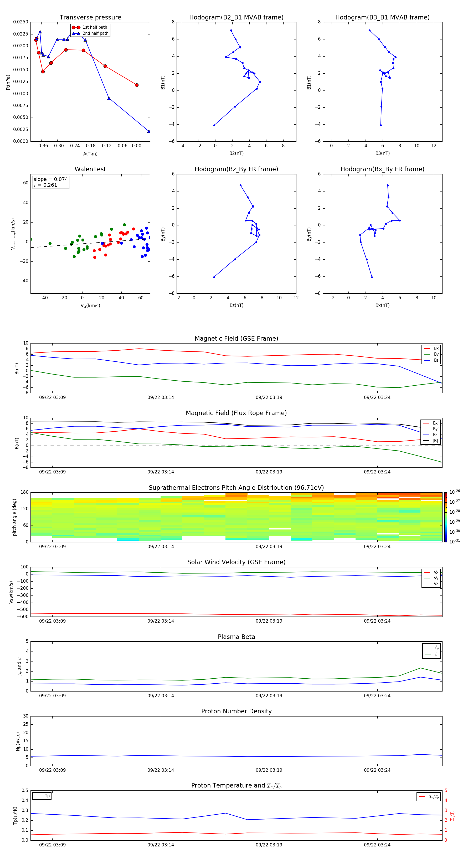Click the 'A(T·m)' x-axis label

tap(90, 154)
